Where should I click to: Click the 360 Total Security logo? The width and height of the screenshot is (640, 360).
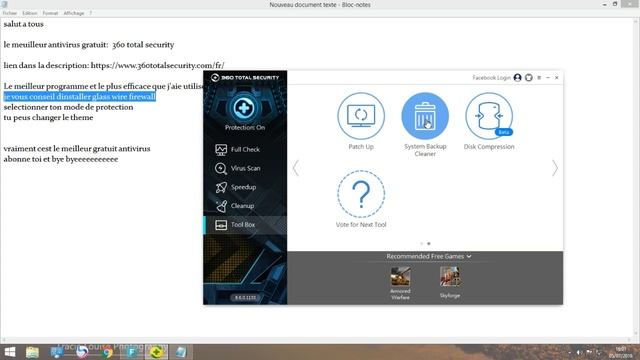[245, 78]
